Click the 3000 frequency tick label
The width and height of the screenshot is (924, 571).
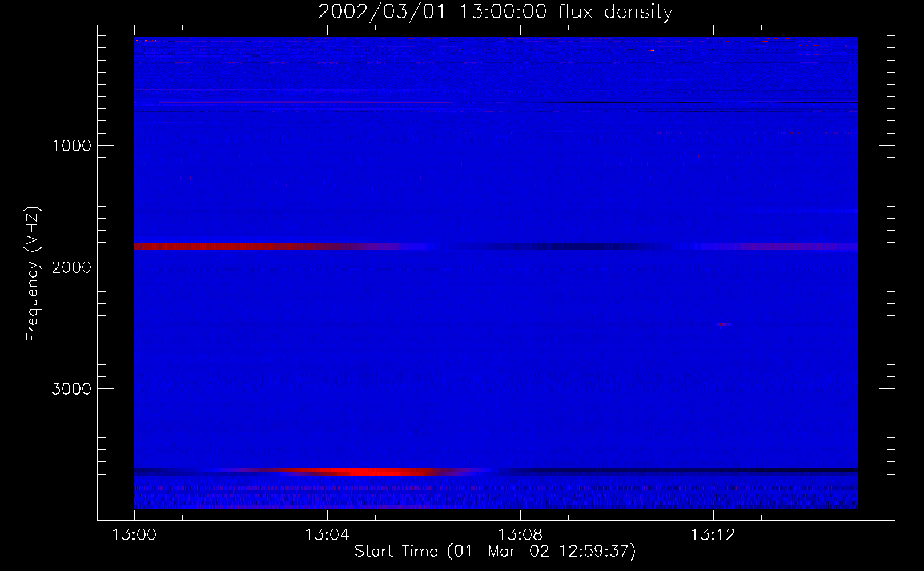(71, 389)
